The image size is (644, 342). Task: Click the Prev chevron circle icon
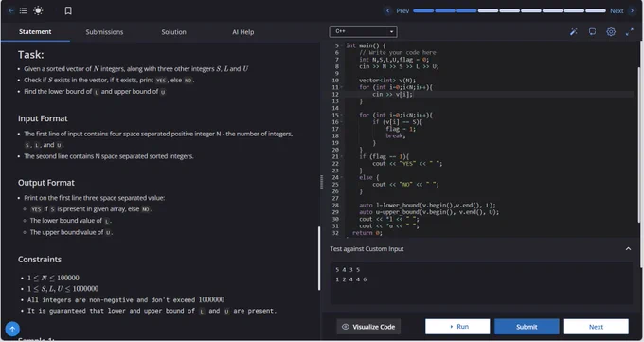click(387, 11)
